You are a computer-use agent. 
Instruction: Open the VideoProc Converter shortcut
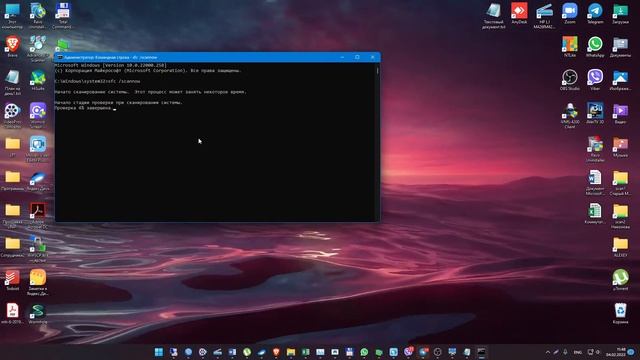click(x=12, y=115)
